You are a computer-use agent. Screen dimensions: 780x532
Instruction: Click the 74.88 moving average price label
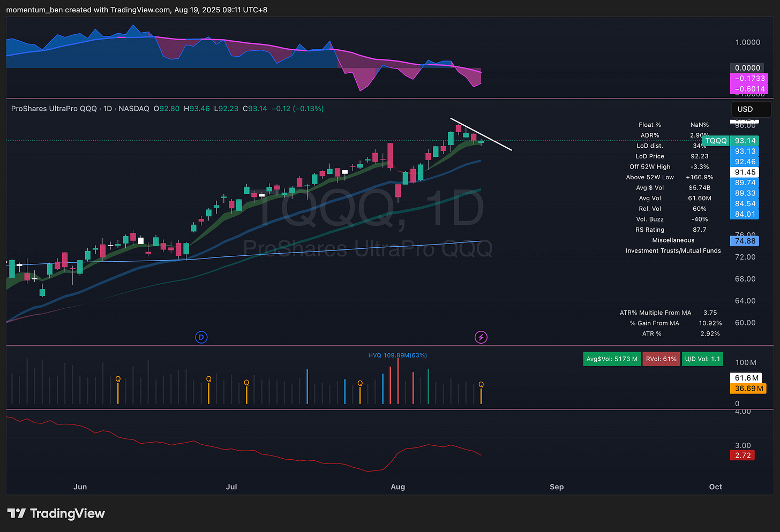(745, 241)
